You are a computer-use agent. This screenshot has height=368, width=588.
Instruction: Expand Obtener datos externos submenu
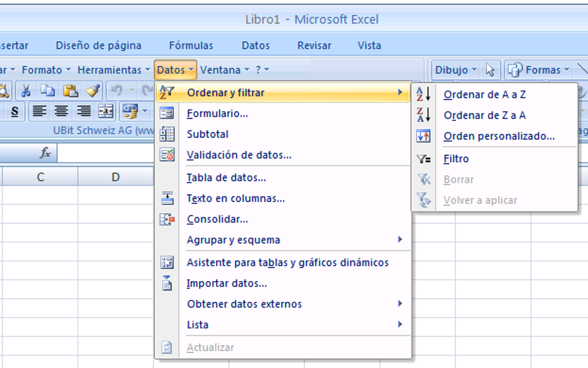click(283, 304)
